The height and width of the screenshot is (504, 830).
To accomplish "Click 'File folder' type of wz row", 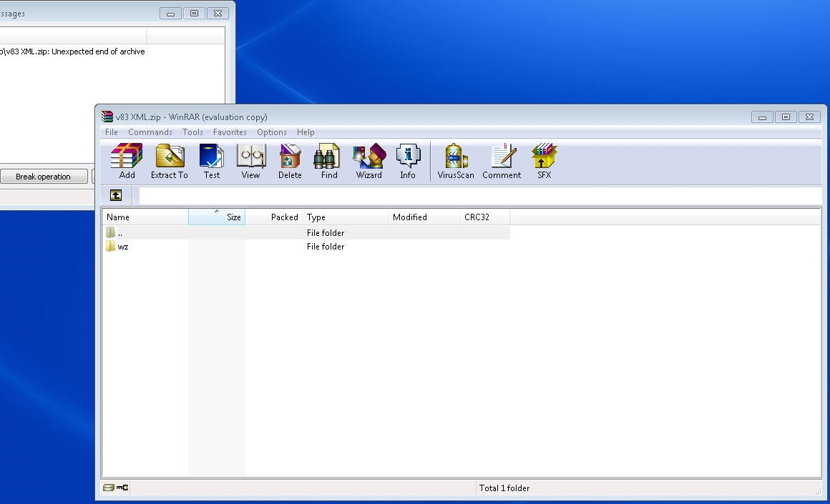I will pos(326,247).
